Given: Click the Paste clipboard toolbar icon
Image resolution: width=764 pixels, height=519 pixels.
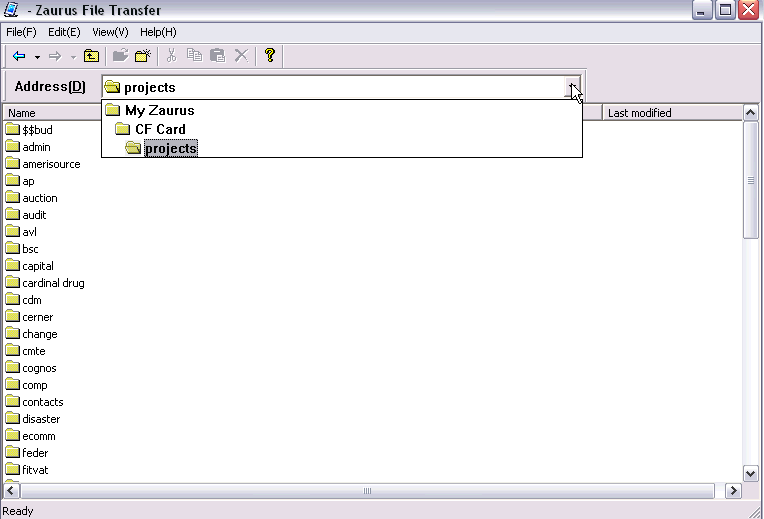Looking at the screenshot, I should tap(217, 56).
